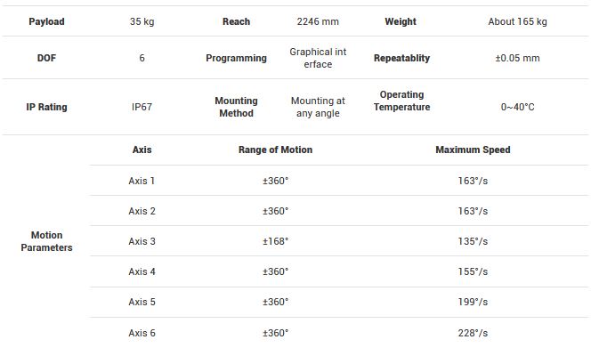Viewport: 591px width, 364px height.
Task: Click the Repeatablity label
Action: [x=401, y=58]
